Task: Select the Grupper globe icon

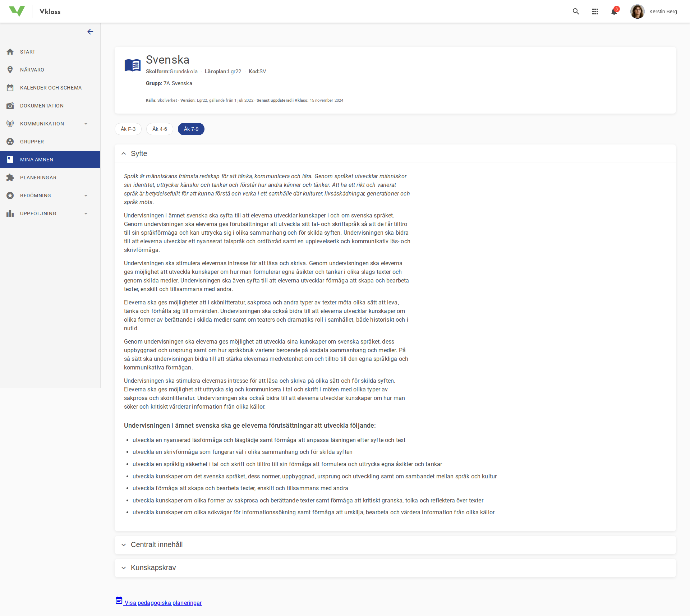Action: coord(10,141)
